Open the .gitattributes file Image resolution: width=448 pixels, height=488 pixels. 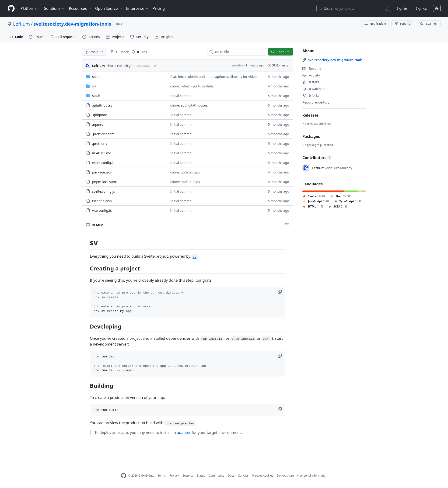point(102,105)
